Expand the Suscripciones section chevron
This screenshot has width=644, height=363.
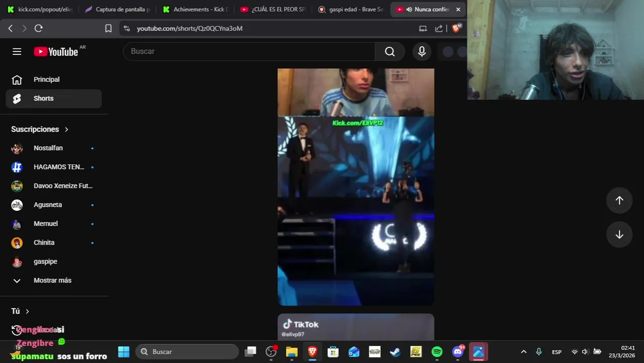click(66, 130)
